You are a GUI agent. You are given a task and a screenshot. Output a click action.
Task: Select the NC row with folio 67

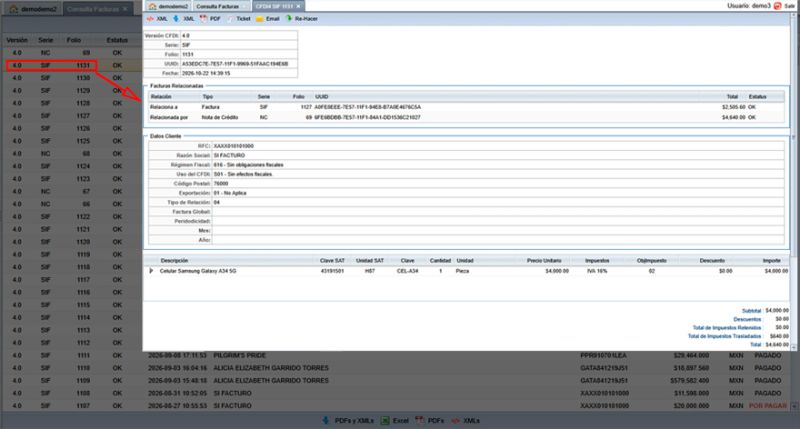click(x=71, y=192)
